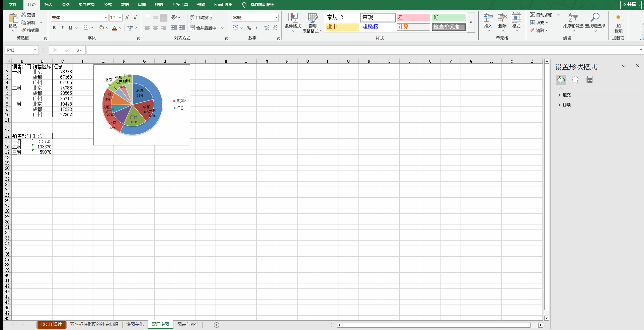Click the Insert Function fx icon
644x330 pixels.
coord(79,50)
